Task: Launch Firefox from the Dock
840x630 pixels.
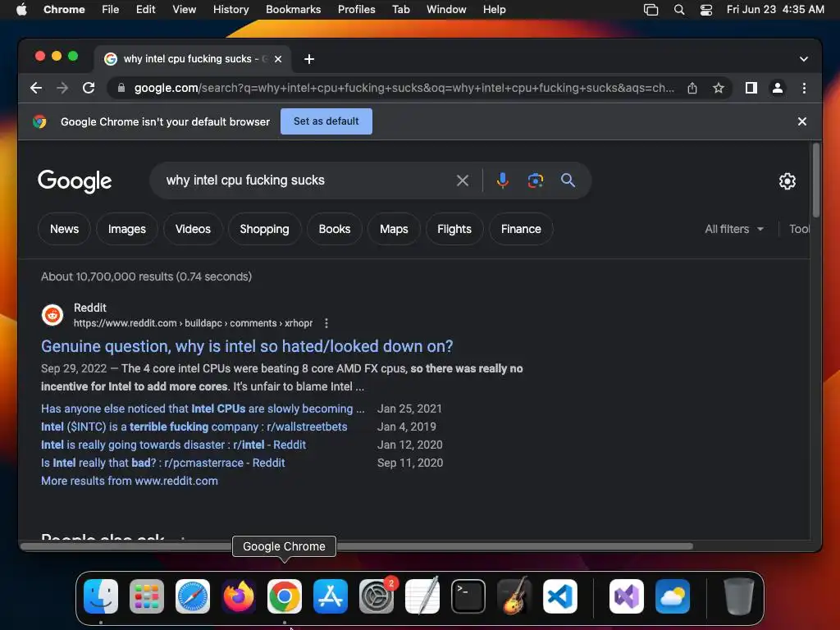Action: pos(239,596)
